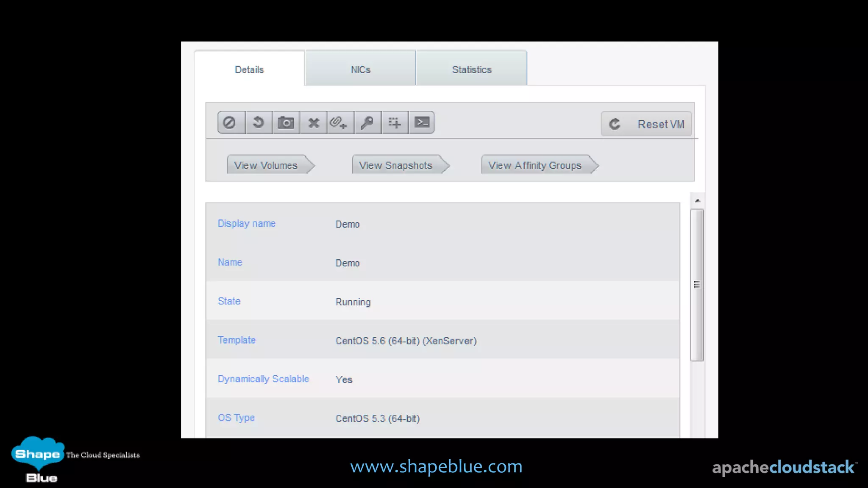Click the www.shapeblue.com link
This screenshot has height=488, width=868.
(x=436, y=466)
